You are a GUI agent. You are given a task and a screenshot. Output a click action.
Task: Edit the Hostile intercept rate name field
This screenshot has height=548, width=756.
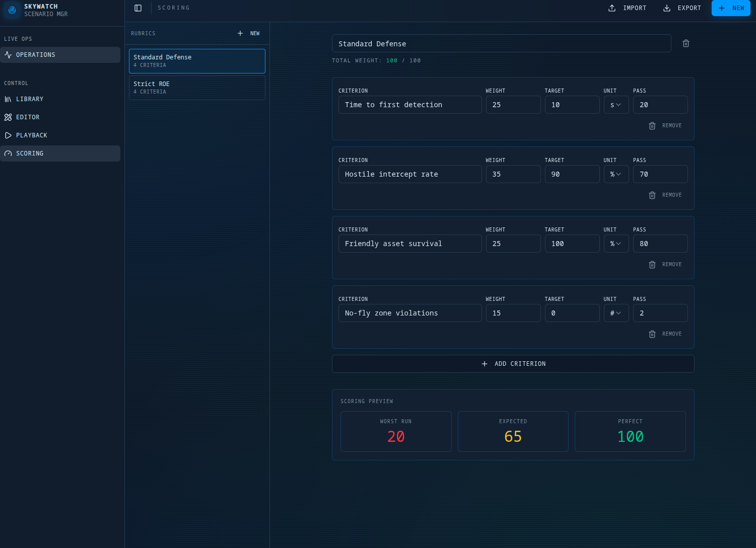pyautogui.click(x=410, y=174)
